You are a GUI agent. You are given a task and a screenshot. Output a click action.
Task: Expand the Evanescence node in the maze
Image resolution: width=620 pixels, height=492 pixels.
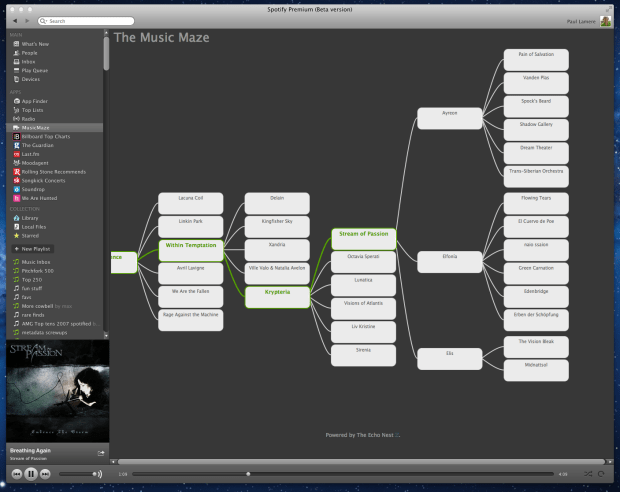122,257
